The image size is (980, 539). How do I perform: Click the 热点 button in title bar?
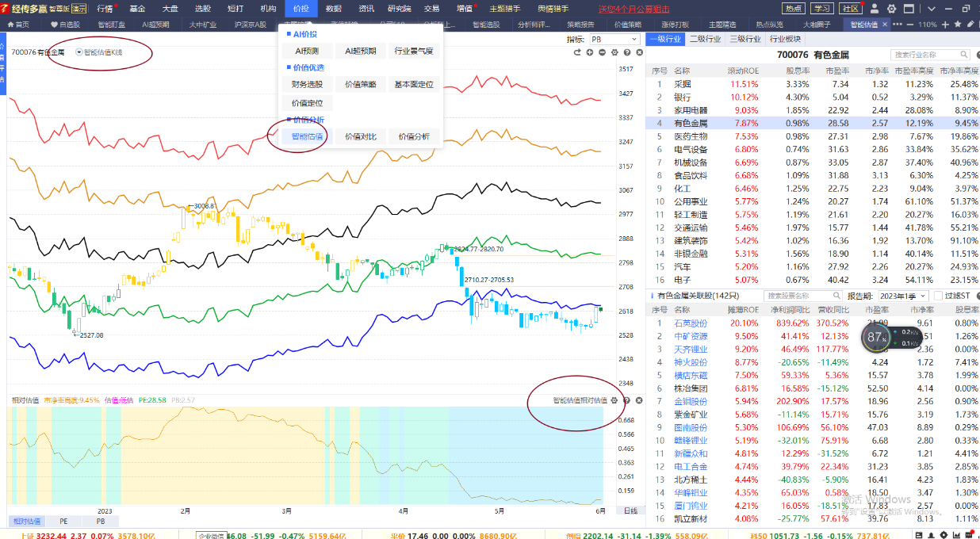tap(793, 9)
